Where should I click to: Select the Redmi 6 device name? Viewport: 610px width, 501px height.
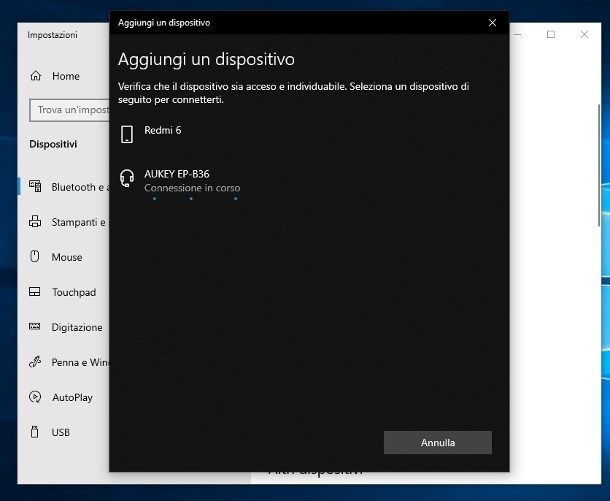[x=163, y=130]
